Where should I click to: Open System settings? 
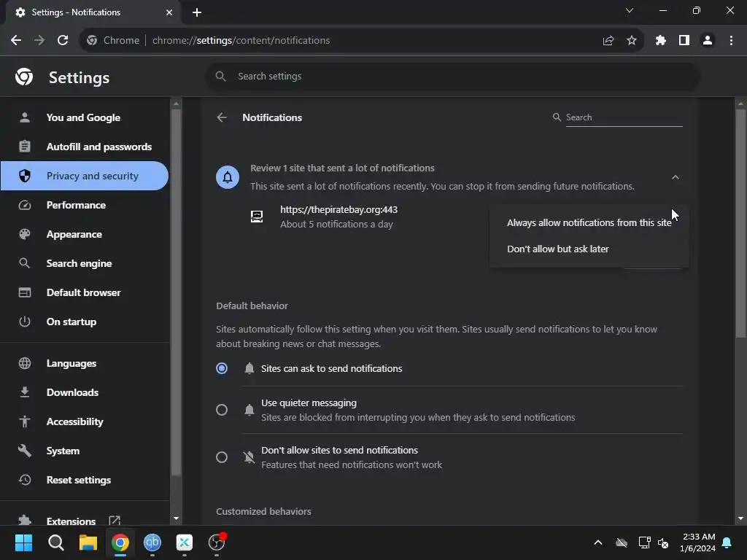(x=85, y=451)
